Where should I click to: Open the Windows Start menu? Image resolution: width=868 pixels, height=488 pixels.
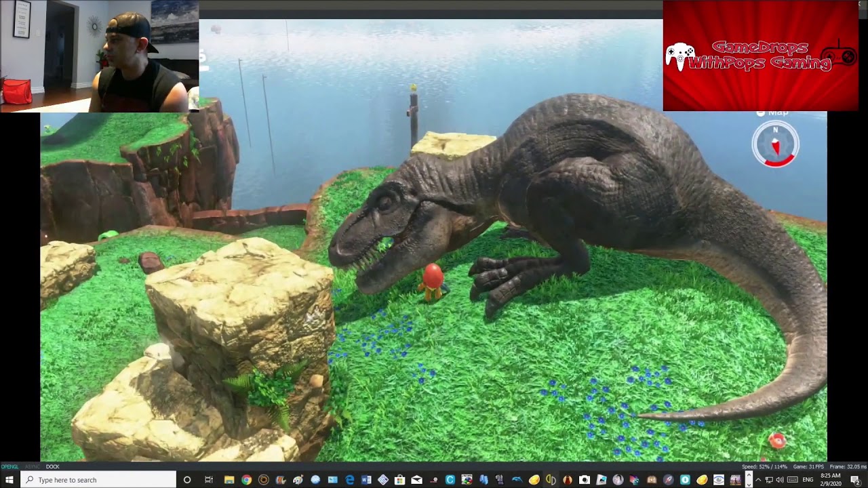9,480
